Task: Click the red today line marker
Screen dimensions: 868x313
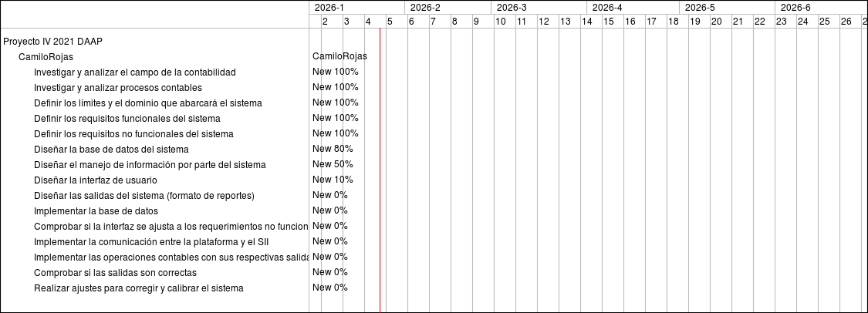Action: pos(380,170)
